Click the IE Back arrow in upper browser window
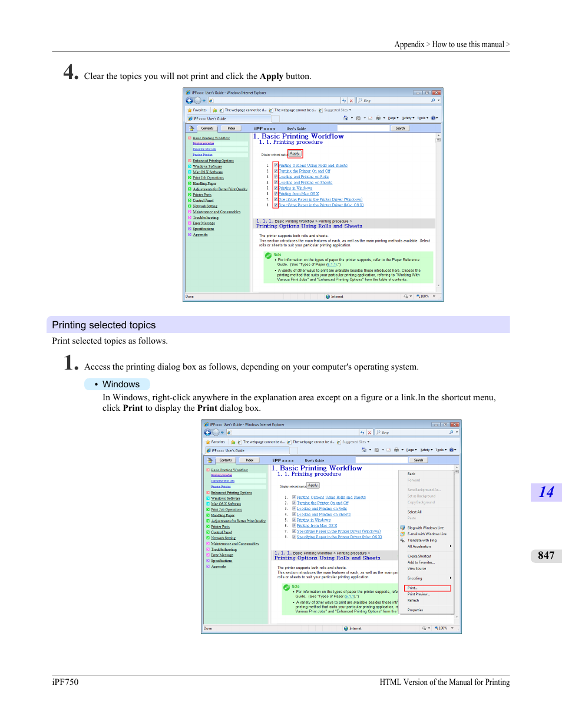 pyautogui.click(x=190, y=101)
